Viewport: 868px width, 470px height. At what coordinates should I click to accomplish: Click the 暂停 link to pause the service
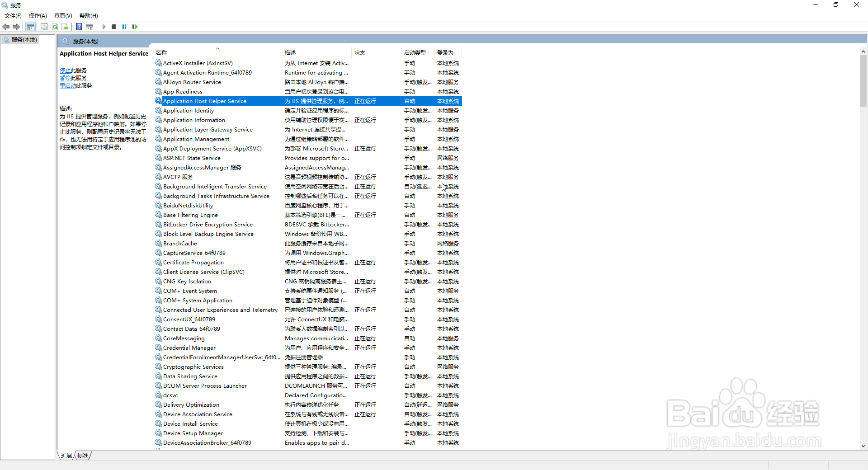(65, 78)
